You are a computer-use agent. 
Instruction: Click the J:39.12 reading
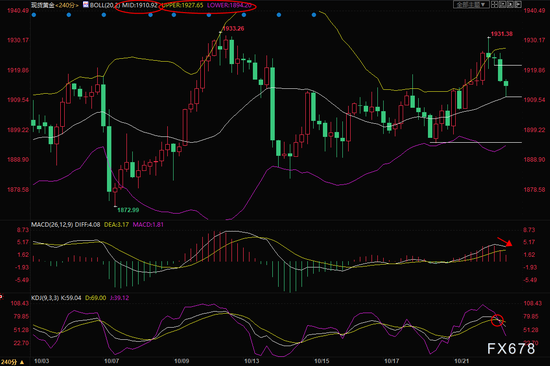[119, 298]
